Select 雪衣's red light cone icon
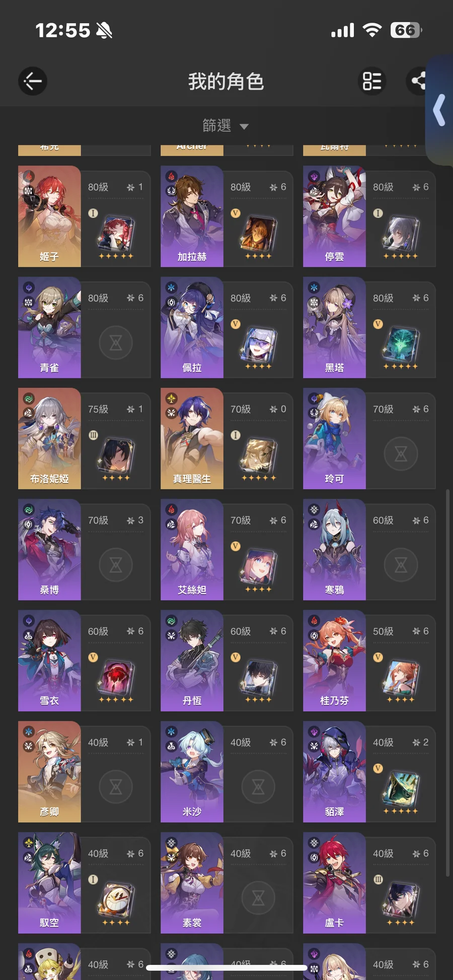 click(116, 679)
